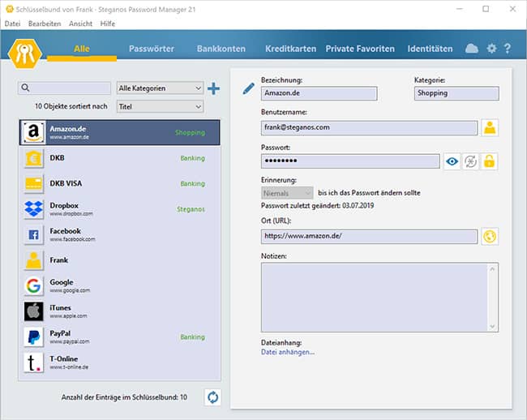Click the www.apple.com subtitle text
This screenshot has height=420, width=527.
(x=69, y=316)
